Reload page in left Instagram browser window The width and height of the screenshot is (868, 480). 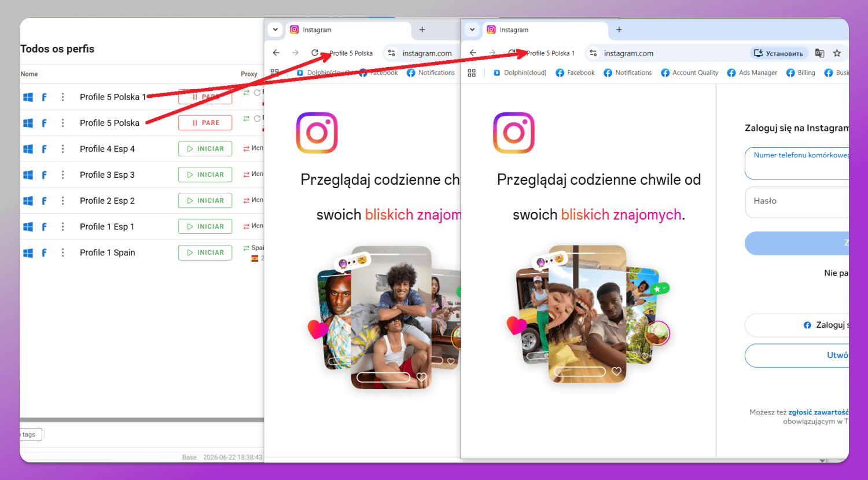point(315,53)
